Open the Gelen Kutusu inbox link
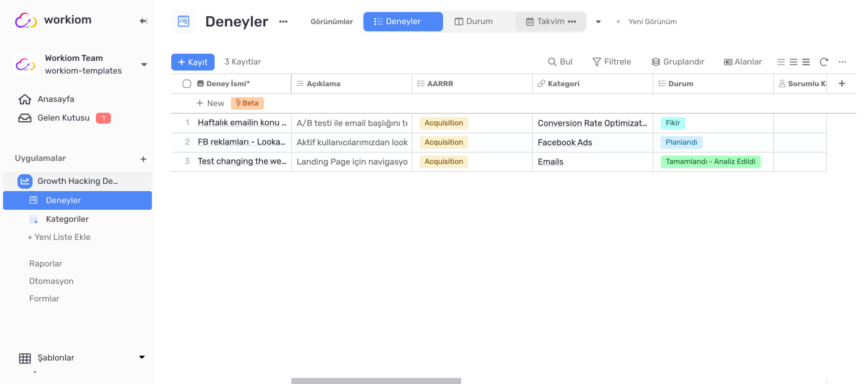 pyautogui.click(x=63, y=118)
